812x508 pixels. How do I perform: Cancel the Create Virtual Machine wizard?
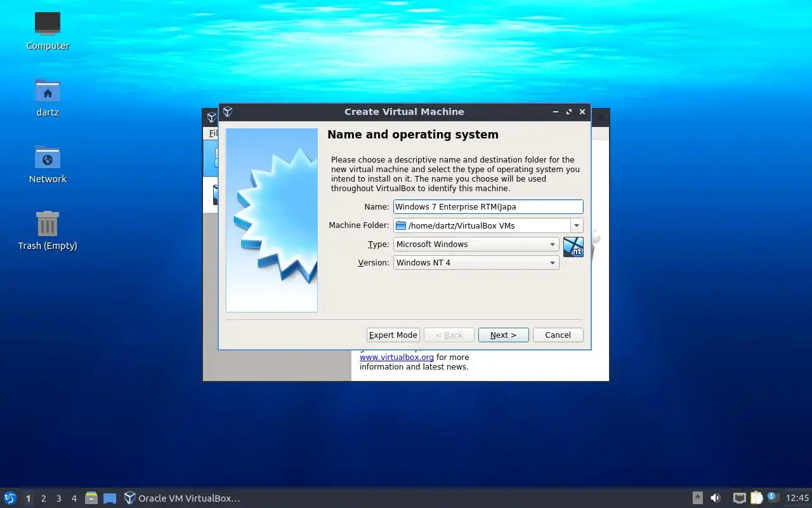click(558, 335)
